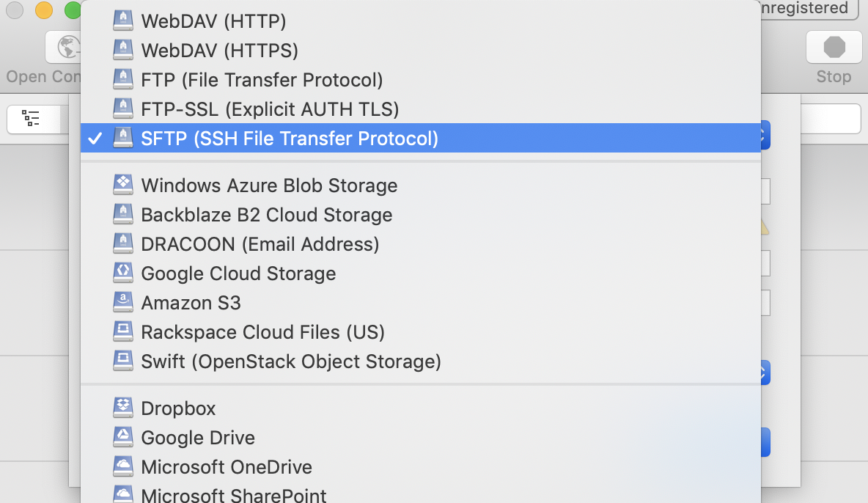
Task: Click the Windows Azure Blob Storage icon
Action: [x=123, y=185]
